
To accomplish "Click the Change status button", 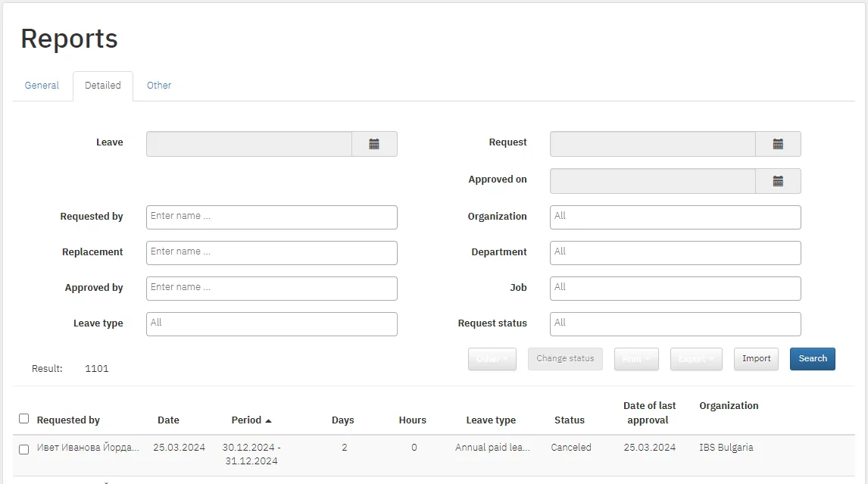I will pyautogui.click(x=565, y=359).
